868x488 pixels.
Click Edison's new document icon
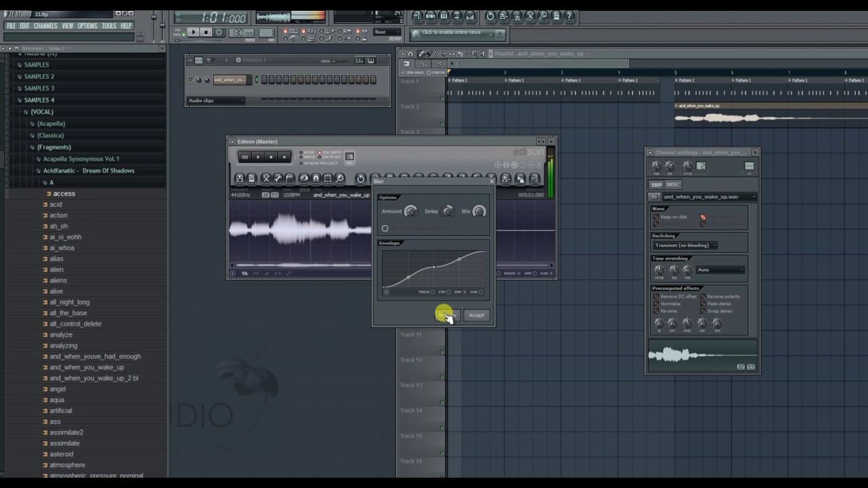[252, 178]
